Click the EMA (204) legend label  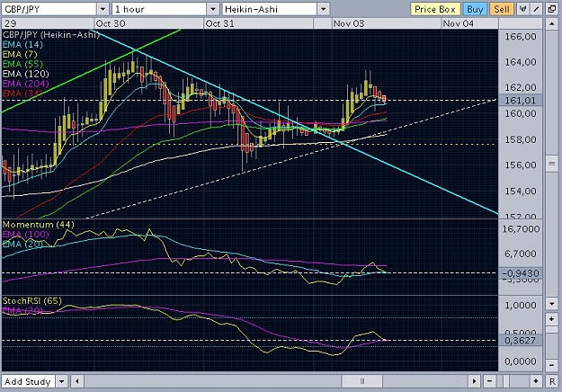click(25, 84)
